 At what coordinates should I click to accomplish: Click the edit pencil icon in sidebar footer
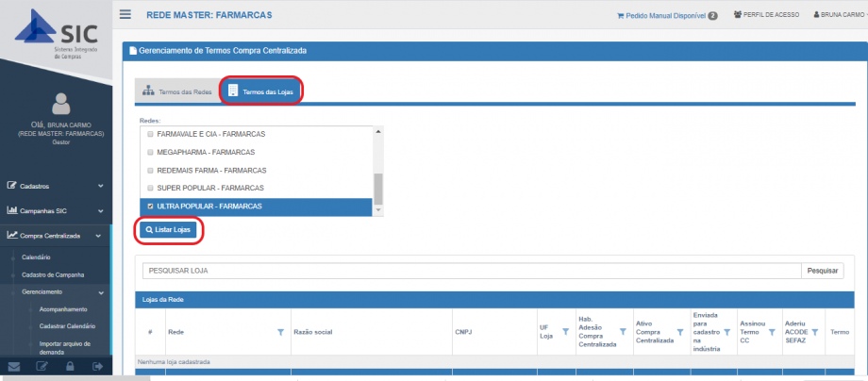pos(42,367)
